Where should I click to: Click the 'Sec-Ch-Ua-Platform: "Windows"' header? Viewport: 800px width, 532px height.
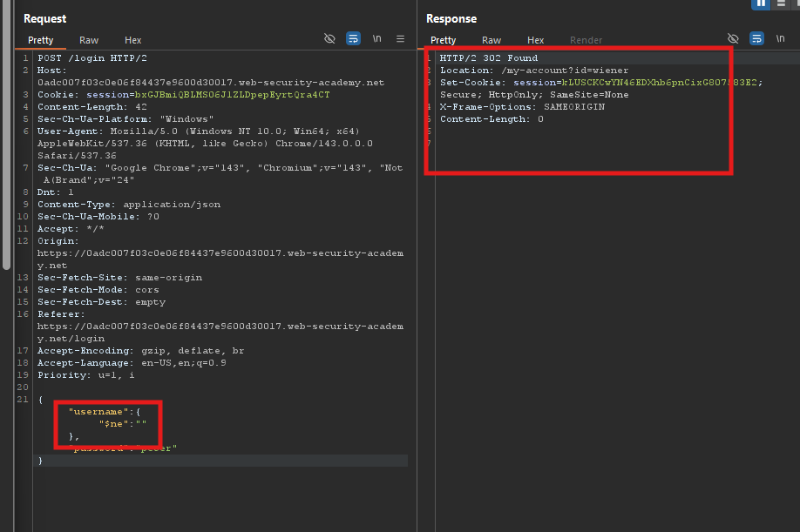125,119
